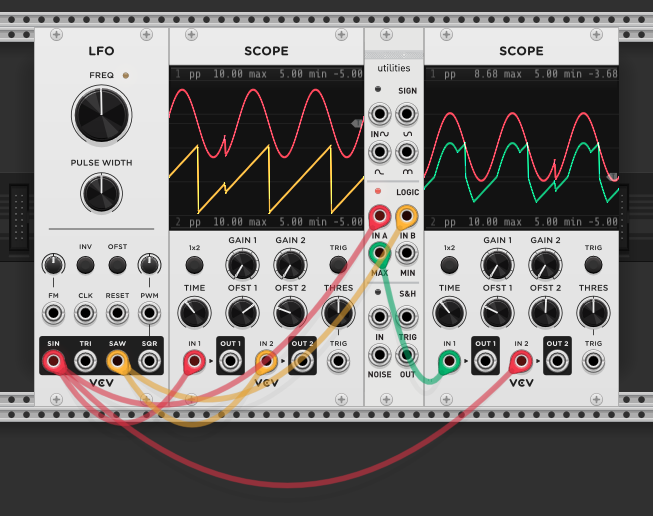653x516 pixels.
Task: Click the LFO TRI output jack
Action: [x=85, y=361]
